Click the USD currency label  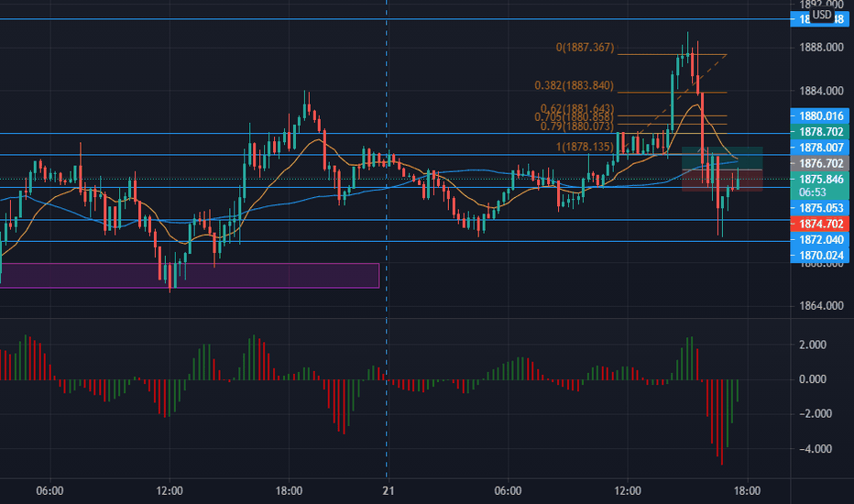click(x=822, y=15)
